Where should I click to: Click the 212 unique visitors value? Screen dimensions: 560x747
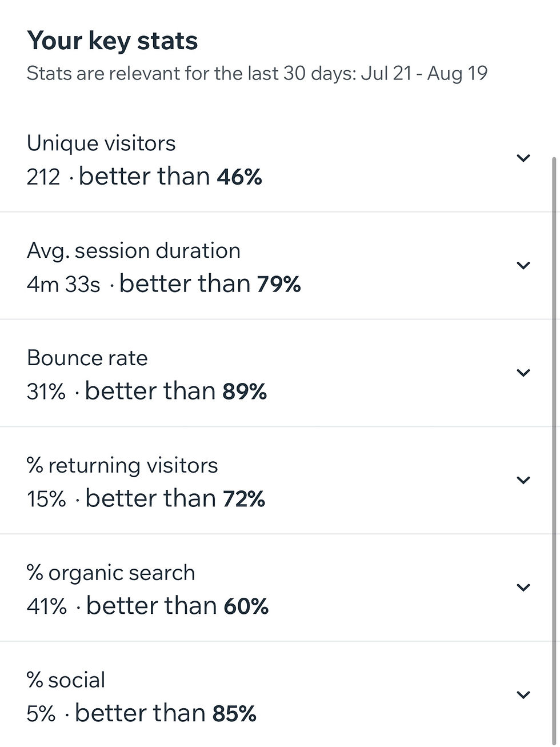click(45, 176)
